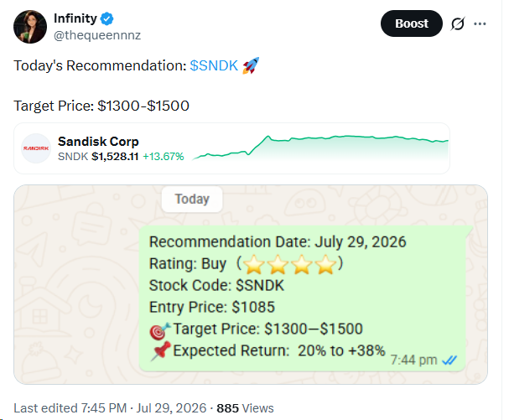Viewport: 509px width, 420px height.
Task: Click the red pushpin emoji icon
Action: (161, 351)
